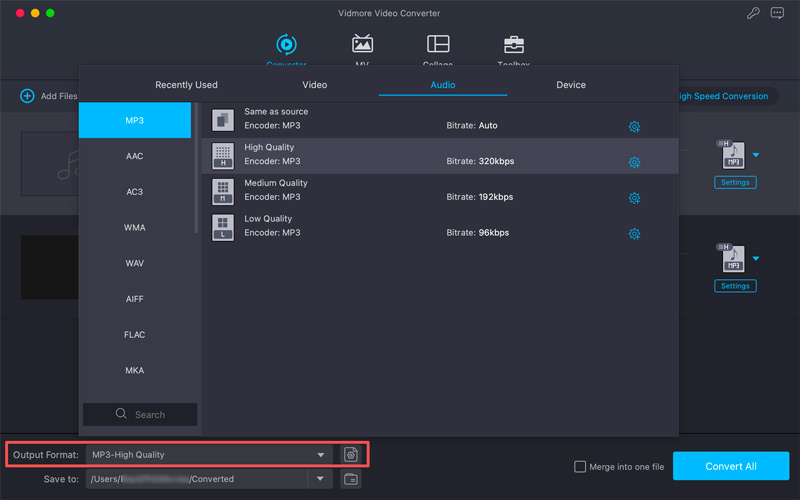The image size is (800, 500).
Task: Click the Save to path field
Action: pyautogui.click(x=197, y=479)
